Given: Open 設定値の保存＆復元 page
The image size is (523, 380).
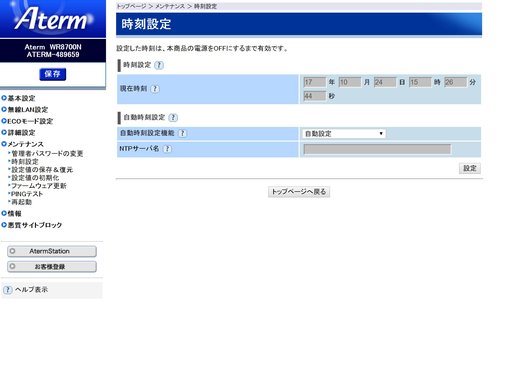Looking at the screenshot, I should (x=42, y=169).
